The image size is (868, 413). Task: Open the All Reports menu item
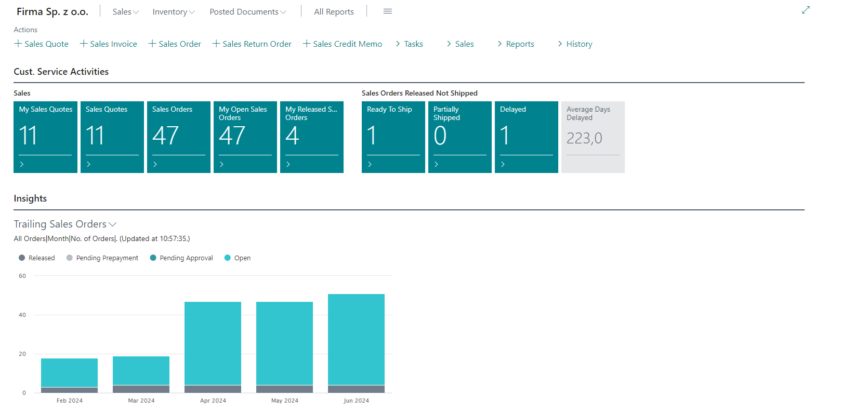click(x=334, y=12)
